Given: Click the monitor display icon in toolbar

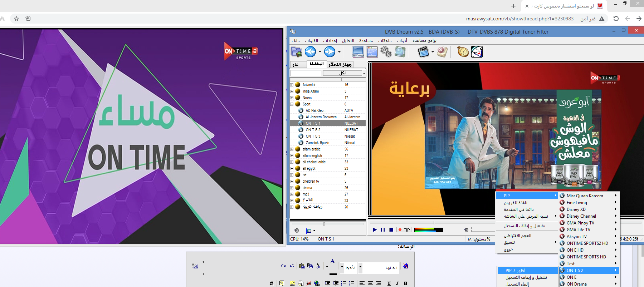Looking at the screenshot, I should [358, 52].
